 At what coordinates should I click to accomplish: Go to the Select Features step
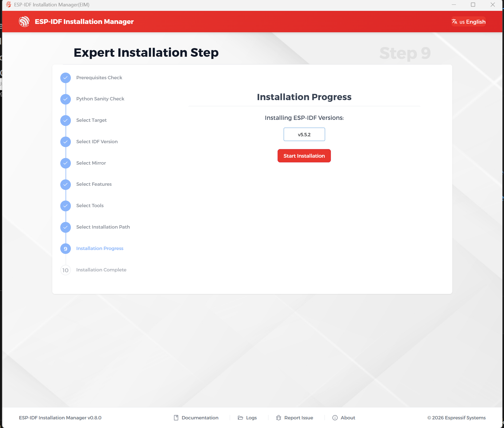[94, 184]
